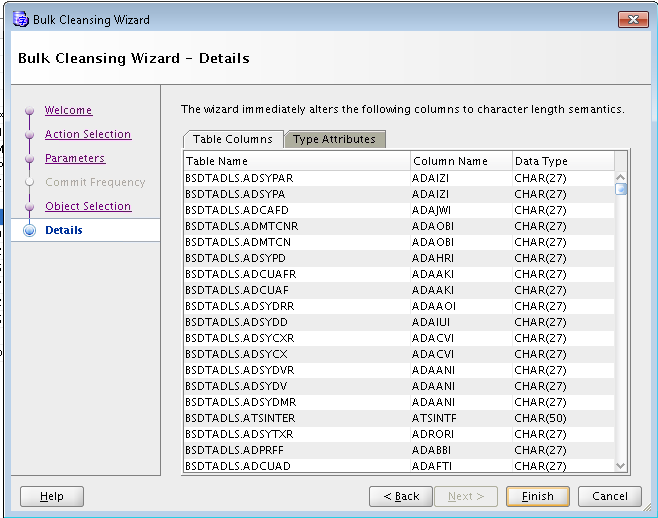658x518 pixels.
Task: Click the scrollbar down arrow in the table
Action: [620, 465]
